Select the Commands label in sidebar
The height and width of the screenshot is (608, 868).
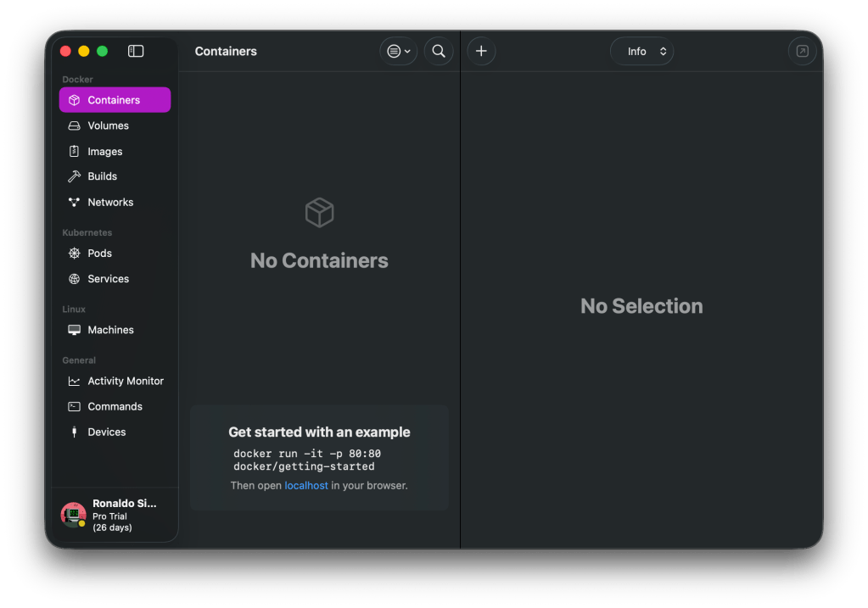tap(115, 407)
